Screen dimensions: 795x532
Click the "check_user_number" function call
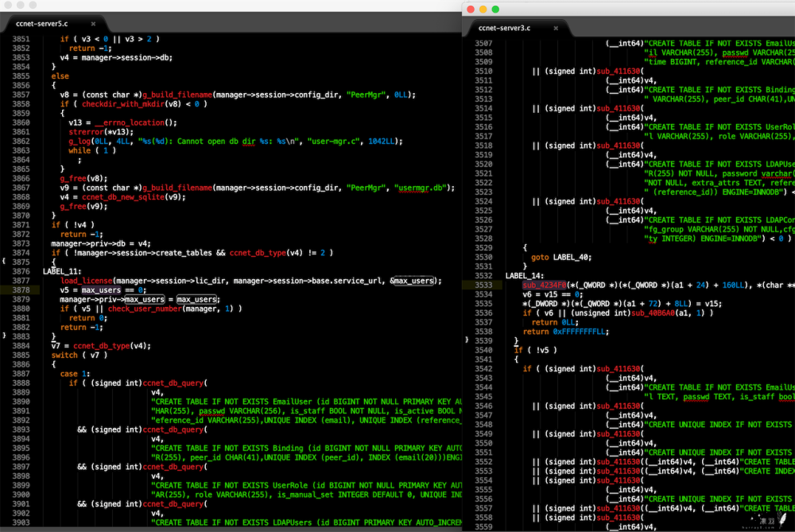coord(145,309)
